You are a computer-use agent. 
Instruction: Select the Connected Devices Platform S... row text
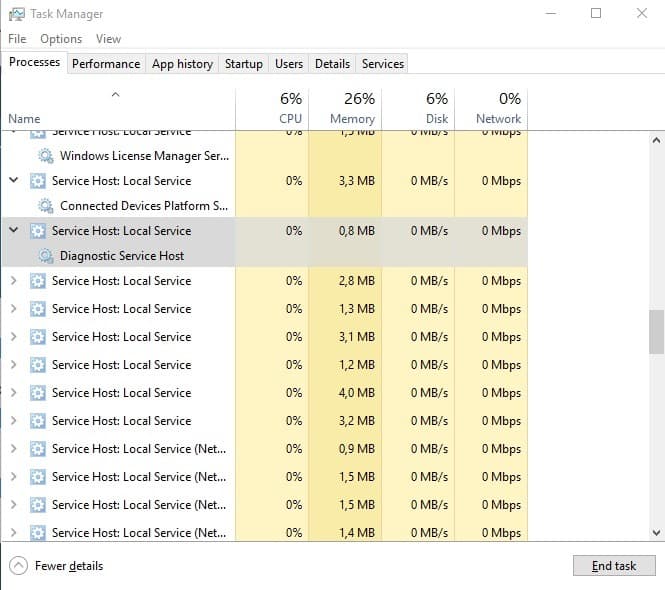(x=144, y=206)
